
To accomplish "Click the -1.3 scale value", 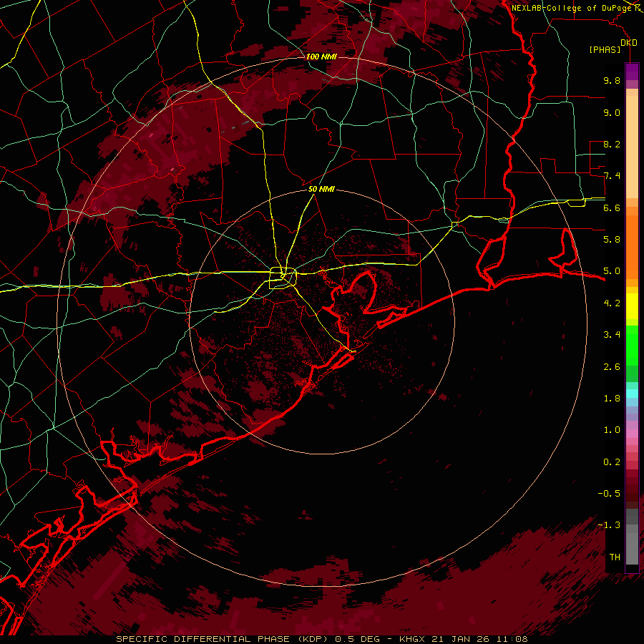I will (609, 525).
